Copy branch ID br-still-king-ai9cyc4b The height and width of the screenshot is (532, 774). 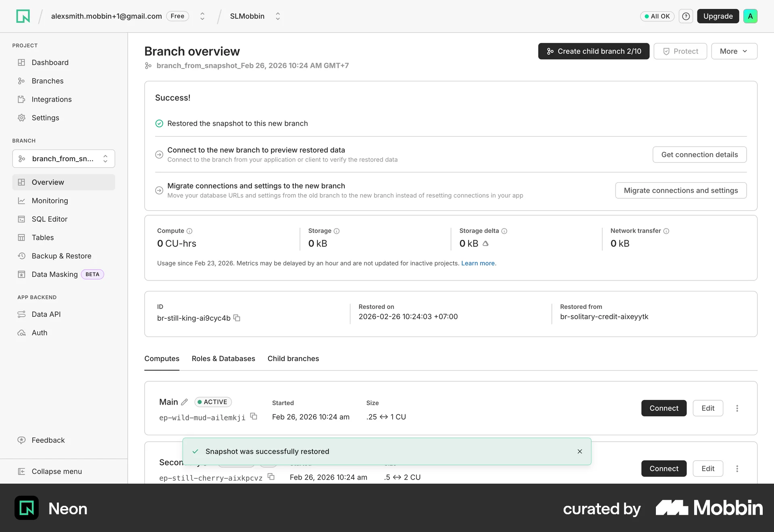point(237,318)
